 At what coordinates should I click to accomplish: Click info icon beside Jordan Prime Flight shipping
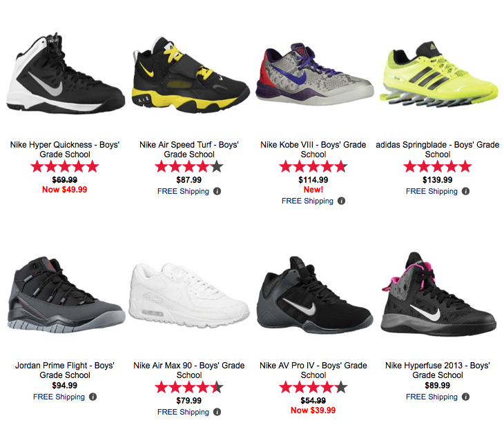click(93, 397)
